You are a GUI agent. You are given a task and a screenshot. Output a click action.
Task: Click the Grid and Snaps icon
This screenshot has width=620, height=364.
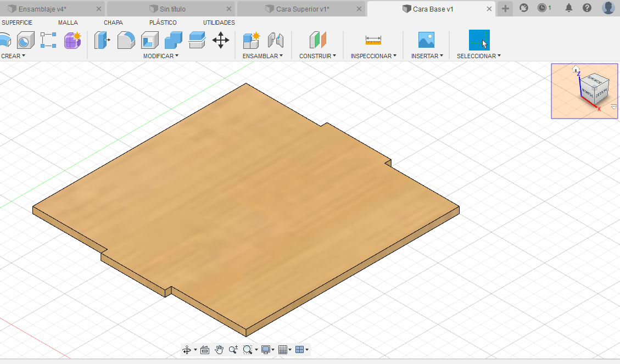pos(283,350)
